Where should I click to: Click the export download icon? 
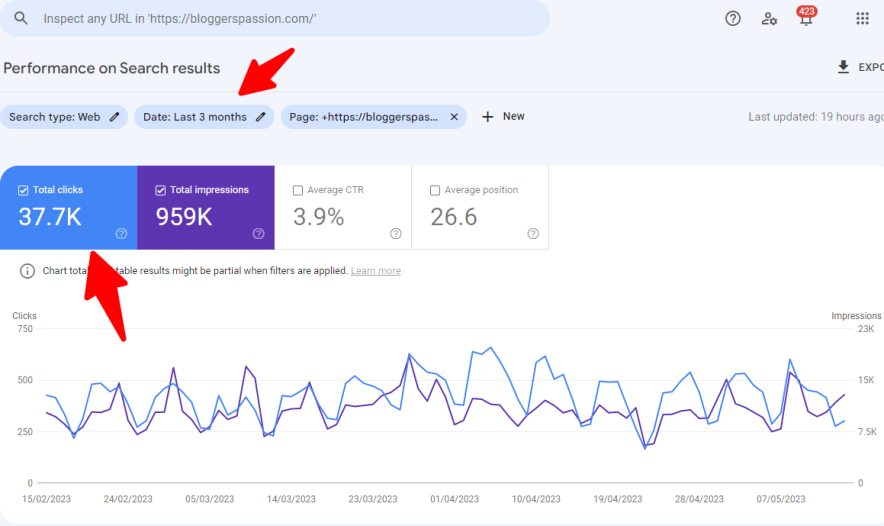843,67
